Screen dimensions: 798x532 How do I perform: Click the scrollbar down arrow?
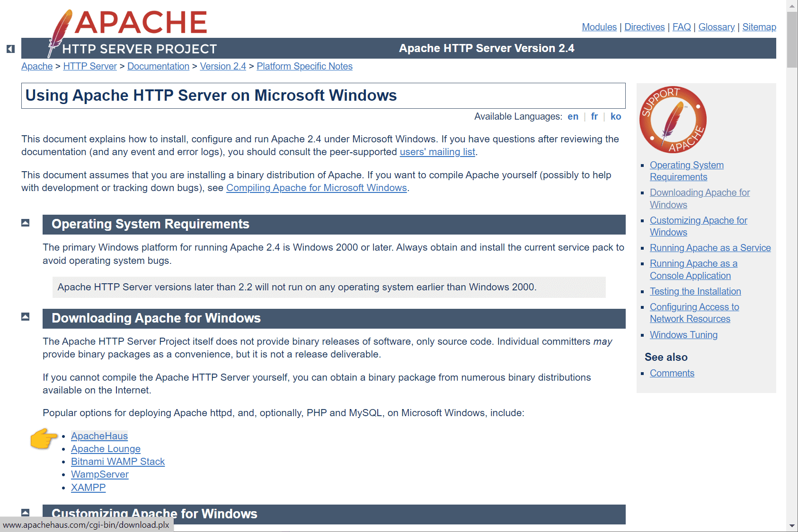(792, 526)
